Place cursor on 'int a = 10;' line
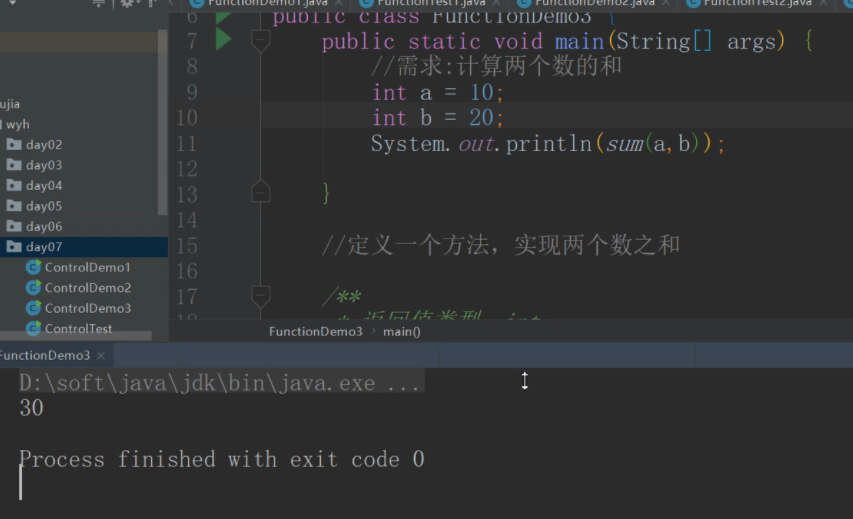Viewport: 853px width, 519px height. click(438, 92)
